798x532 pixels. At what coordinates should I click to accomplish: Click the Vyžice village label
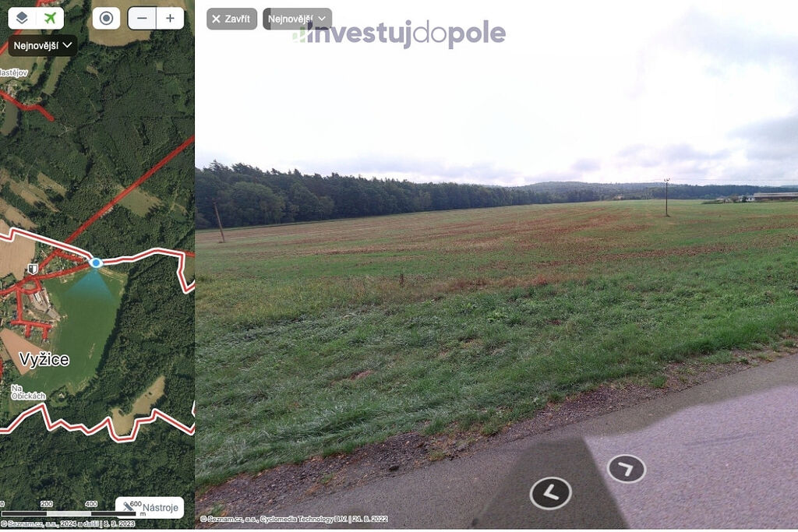[x=44, y=360]
